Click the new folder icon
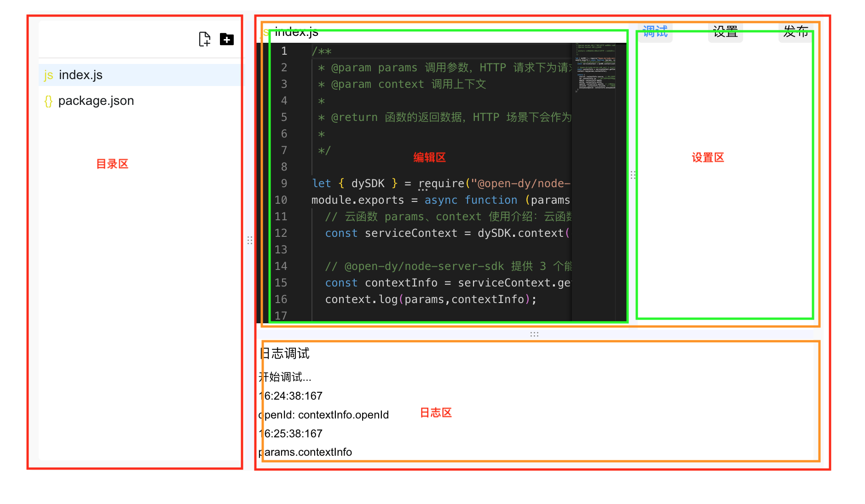This screenshot has width=865, height=504. [x=226, y=40]
